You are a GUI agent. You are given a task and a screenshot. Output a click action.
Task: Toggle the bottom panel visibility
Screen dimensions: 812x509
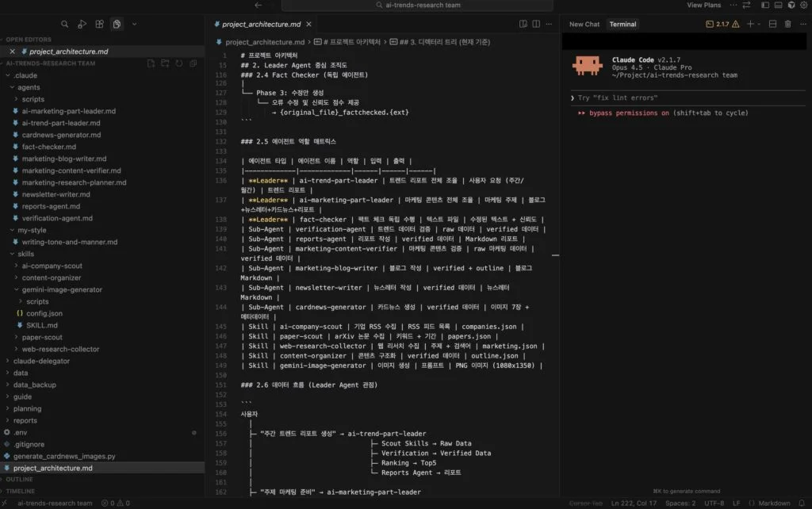778,6
